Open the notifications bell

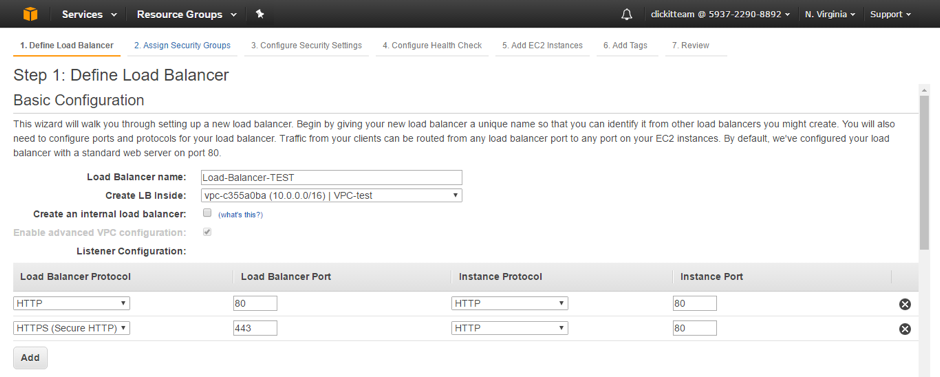(626, 14)
